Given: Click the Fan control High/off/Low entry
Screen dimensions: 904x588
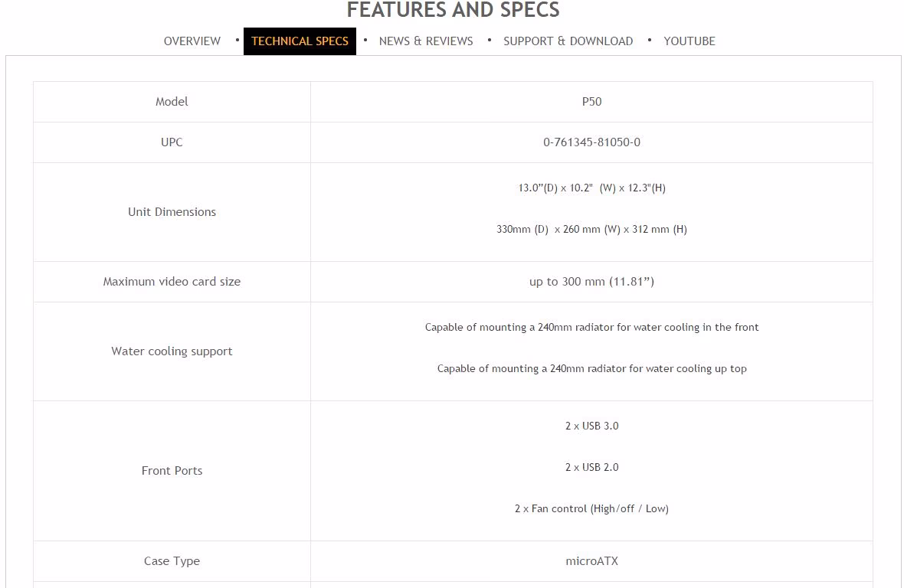Looking at the screenshot, I should point(591,508).
